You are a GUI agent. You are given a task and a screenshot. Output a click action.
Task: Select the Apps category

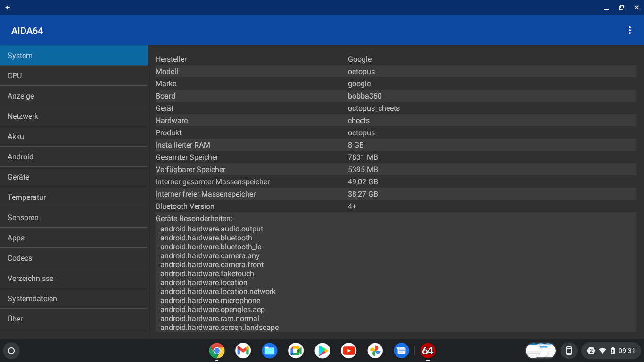click(74, 238)
